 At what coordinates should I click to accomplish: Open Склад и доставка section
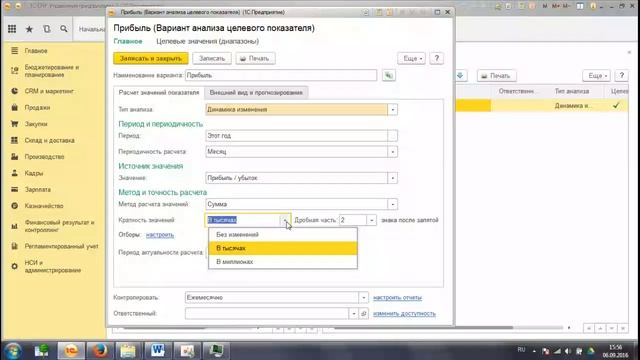[49, 140]
